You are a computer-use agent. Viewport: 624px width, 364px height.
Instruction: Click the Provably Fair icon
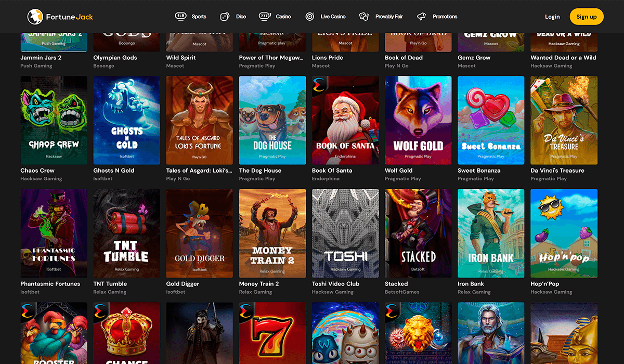click(364, 17)
